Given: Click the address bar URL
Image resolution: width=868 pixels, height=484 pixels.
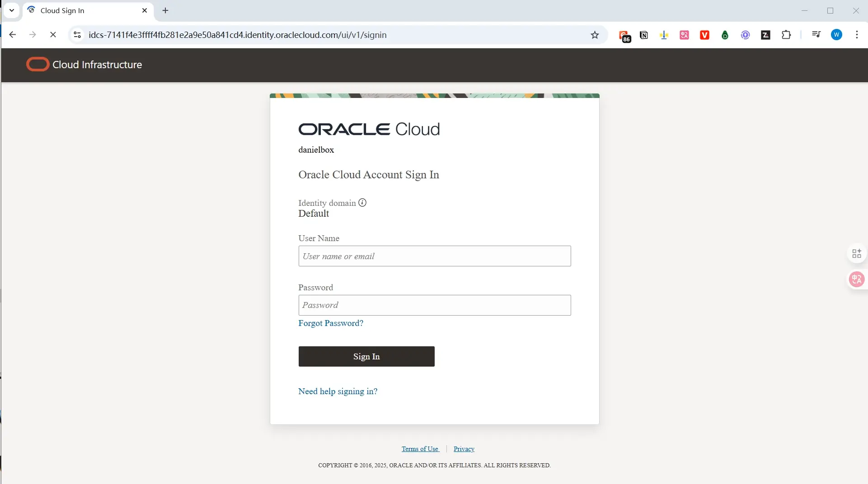Looking at the screenshot, I should click(x=238, y=35).
